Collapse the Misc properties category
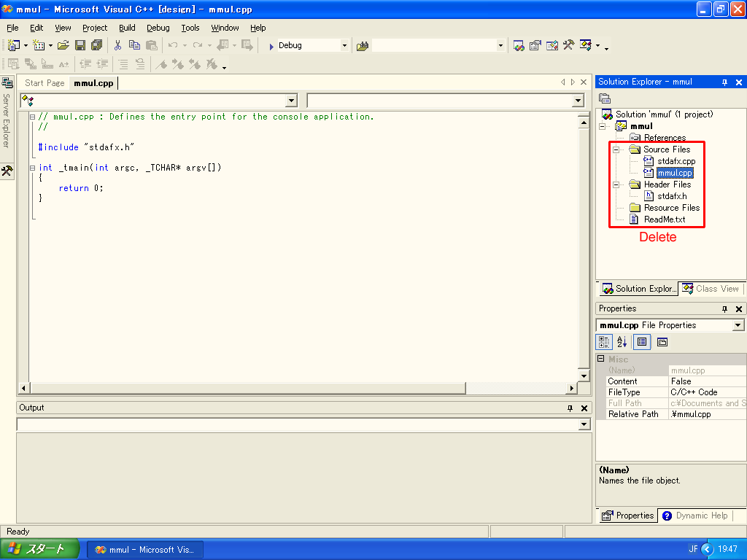Image resolution: width=747 pixels, height=560 pixels. (x=601, y=359)
